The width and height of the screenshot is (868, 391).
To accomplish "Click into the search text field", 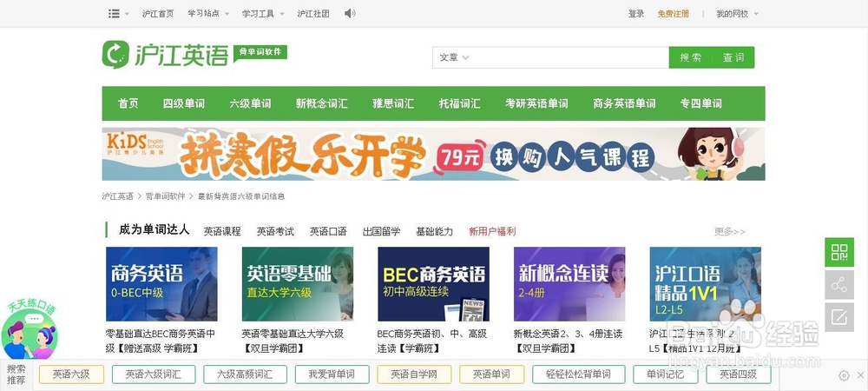I will tap(570, 57).
